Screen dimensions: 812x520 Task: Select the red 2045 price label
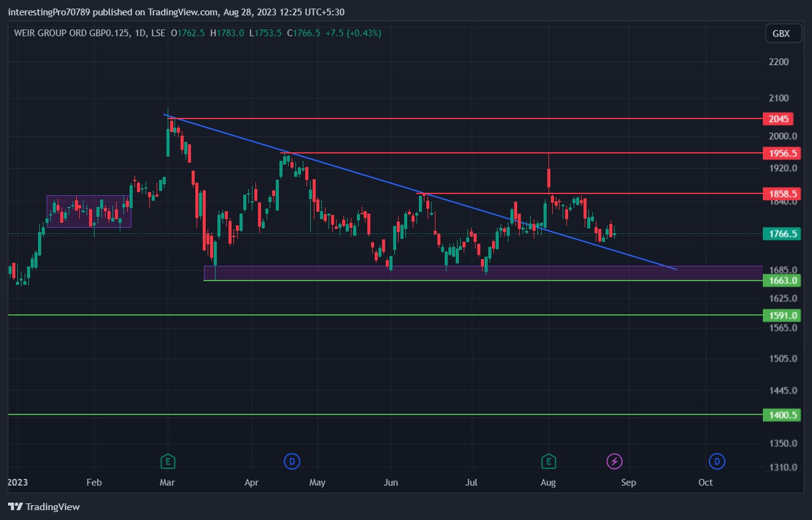click(778, 118)
